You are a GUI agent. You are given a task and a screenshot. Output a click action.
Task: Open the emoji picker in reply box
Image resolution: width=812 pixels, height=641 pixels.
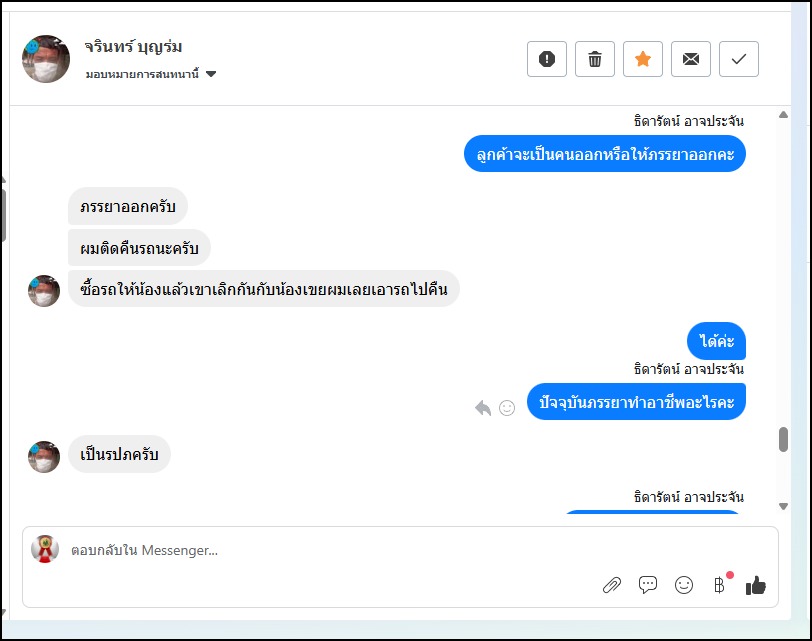click(684, 585)
